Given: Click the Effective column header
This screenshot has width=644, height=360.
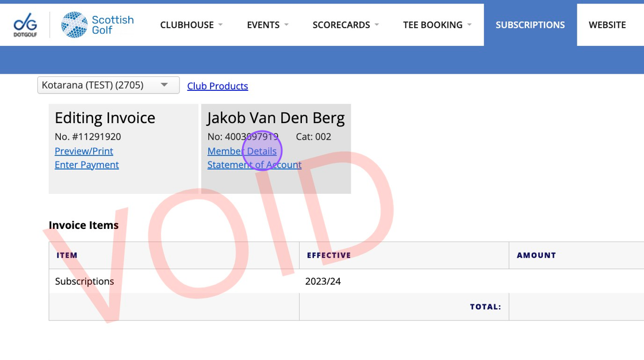Looking at the screenshot, I should (328, 255).
